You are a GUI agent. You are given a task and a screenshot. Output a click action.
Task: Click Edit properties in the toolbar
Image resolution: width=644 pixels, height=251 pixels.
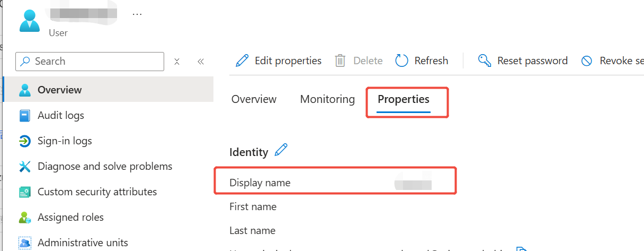coord(279,60)
